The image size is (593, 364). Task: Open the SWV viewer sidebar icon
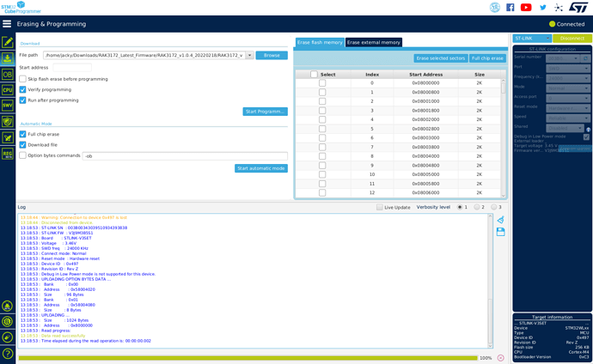pyautogui.click(x=7, y=106)
